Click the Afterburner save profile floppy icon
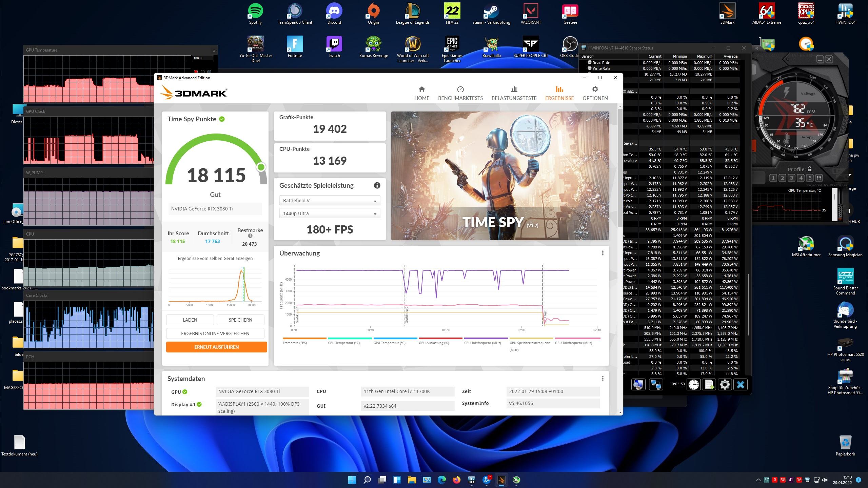Viewport: 868px width, 488px height. pyautogui.click(x=819, y=178)
